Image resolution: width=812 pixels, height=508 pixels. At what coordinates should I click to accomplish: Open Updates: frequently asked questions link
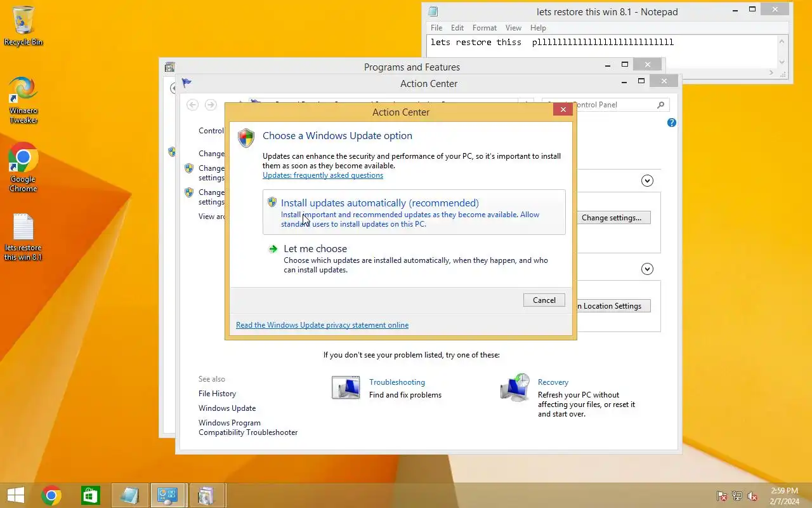323,175
